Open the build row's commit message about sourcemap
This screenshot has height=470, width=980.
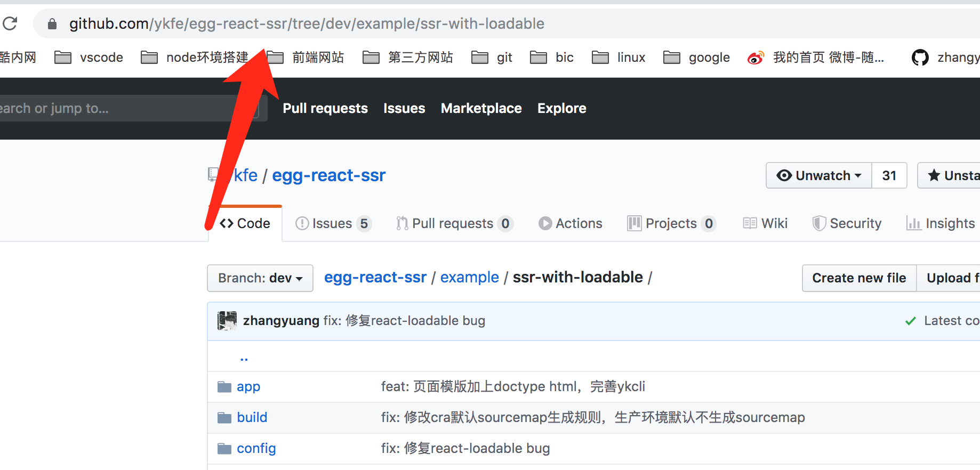[593, 418]
